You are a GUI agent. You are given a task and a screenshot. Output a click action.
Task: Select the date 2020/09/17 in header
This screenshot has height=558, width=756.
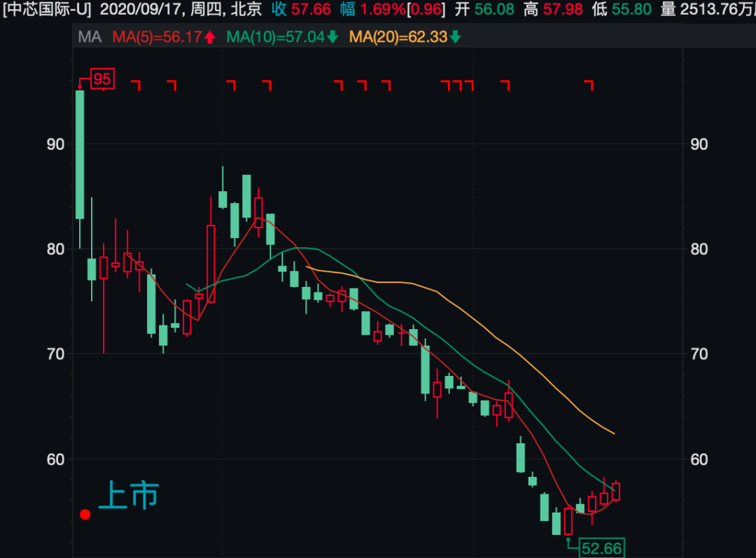tap(141, 8)
